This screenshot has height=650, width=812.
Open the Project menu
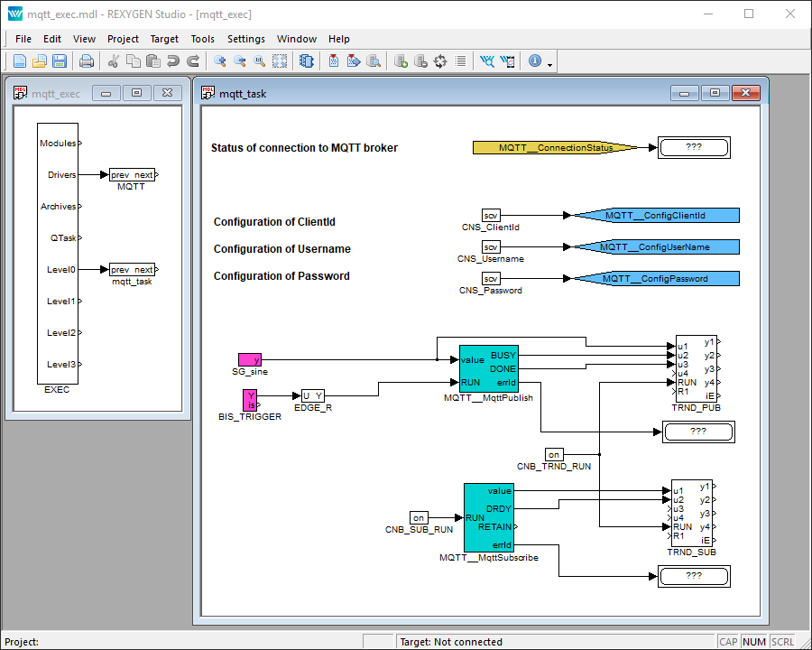click(x=123, y=39)
